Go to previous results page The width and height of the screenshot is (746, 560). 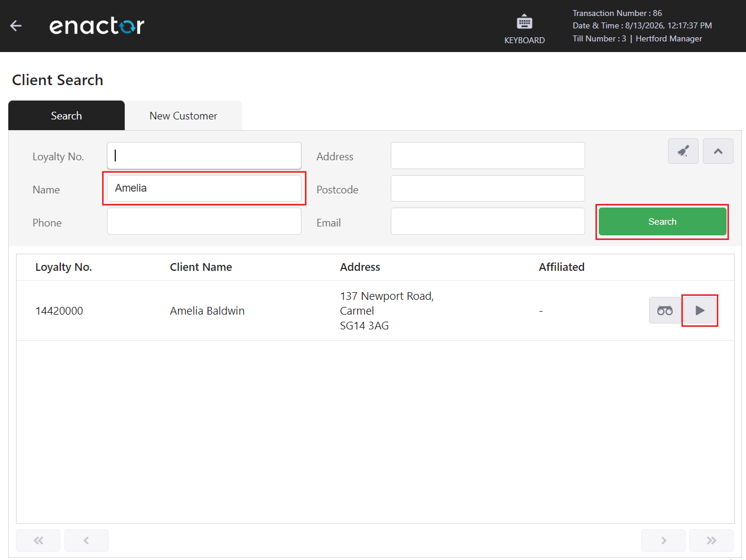(86, 540)
